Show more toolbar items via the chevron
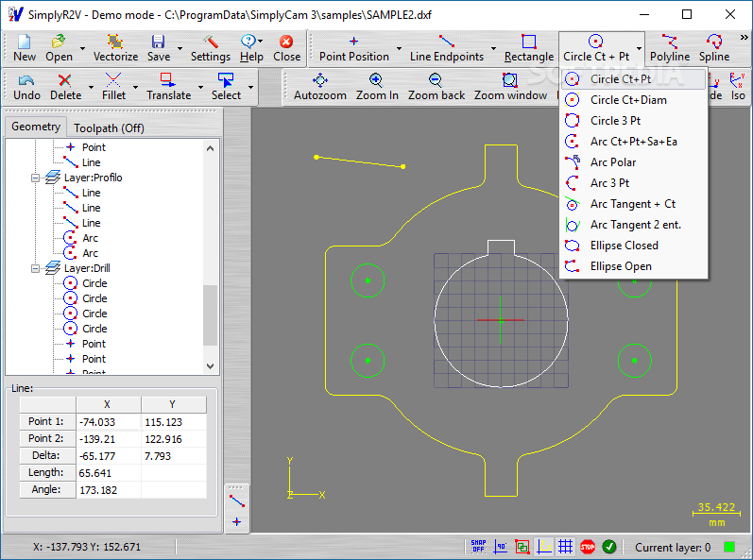This screenshot has width=753, height=560. point(744,38)
